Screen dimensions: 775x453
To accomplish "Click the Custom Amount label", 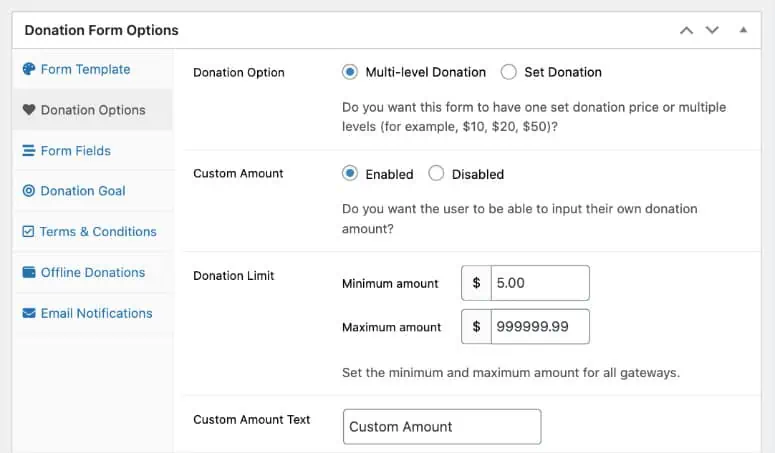I will coord(238,173).
